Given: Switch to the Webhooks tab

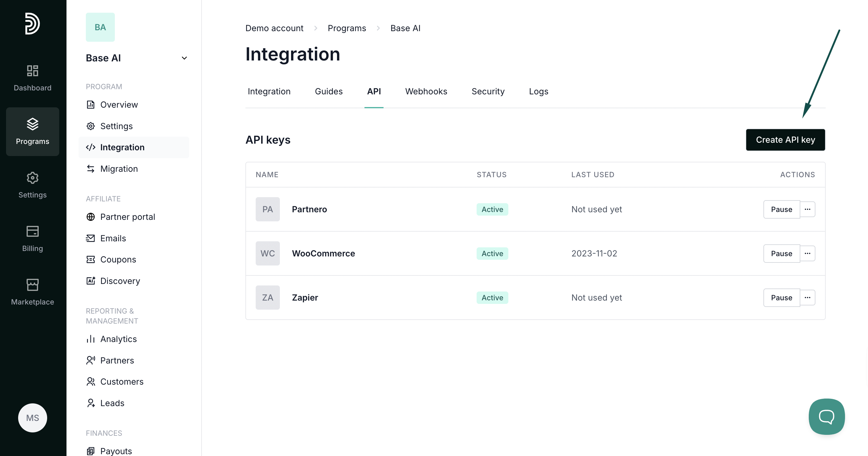Looking at the screenshot, I should pos(426,91).
